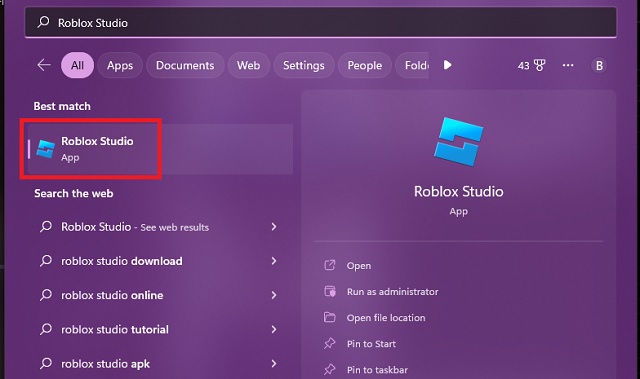Switch to the Apps filter tab
This screenshot has width=640, height=379.
click(120, 65)
